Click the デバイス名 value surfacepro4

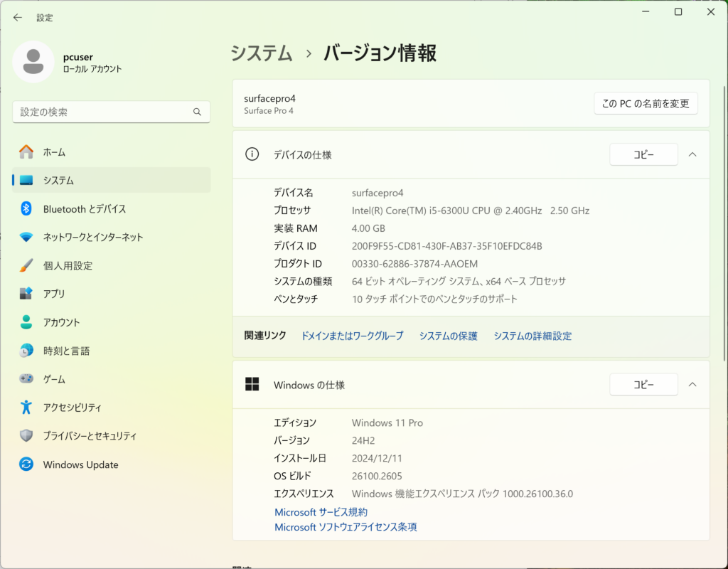[378, 193]
